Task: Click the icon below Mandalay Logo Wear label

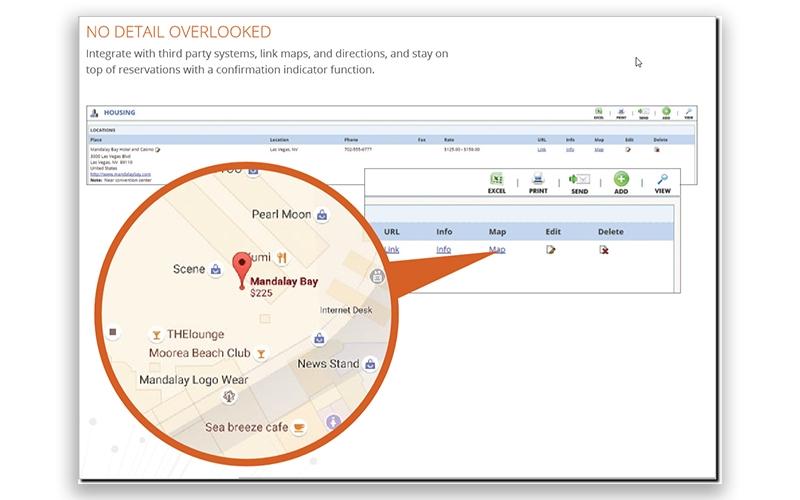Action: coord(229,396)
